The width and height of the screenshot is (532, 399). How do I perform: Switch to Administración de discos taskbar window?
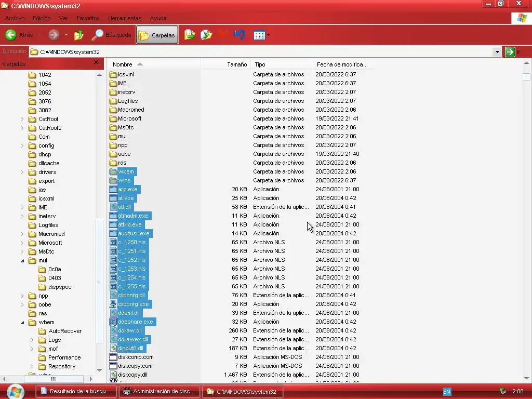point(159,392)
